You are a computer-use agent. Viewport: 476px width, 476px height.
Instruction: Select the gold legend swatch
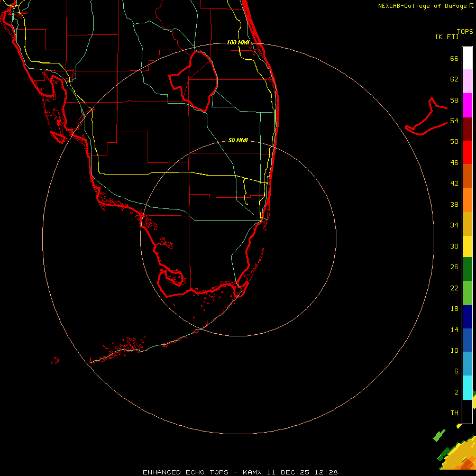click(467, 224)
